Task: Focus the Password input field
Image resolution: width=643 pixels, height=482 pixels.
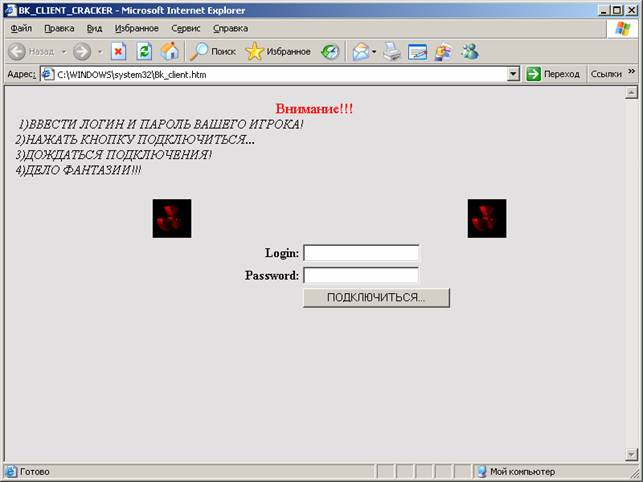Action: 360,275
